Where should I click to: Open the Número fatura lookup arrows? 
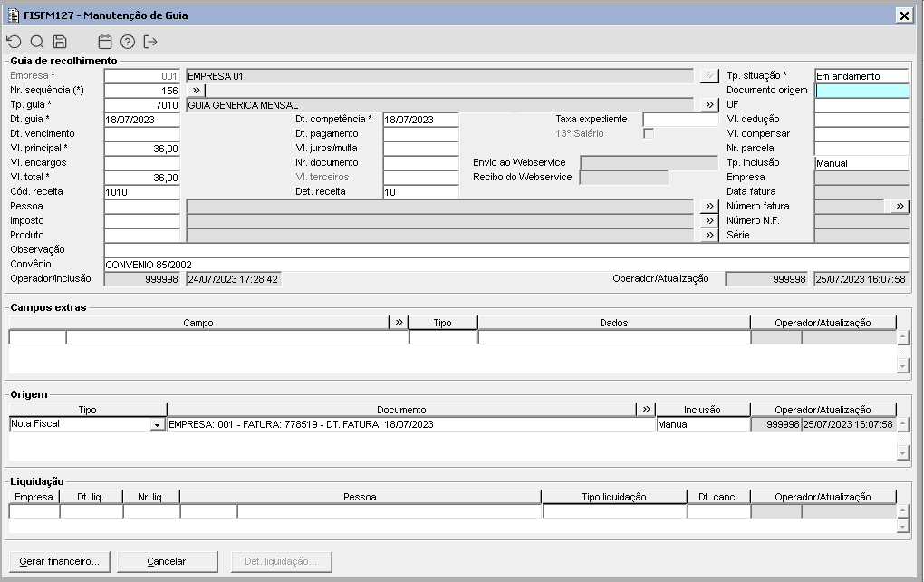click(900, 207)
